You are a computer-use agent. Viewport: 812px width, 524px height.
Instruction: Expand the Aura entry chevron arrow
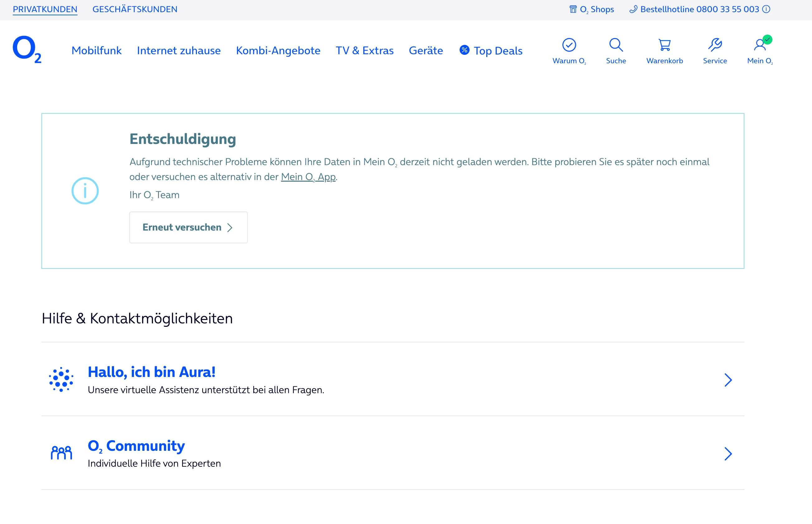[728, 380]
